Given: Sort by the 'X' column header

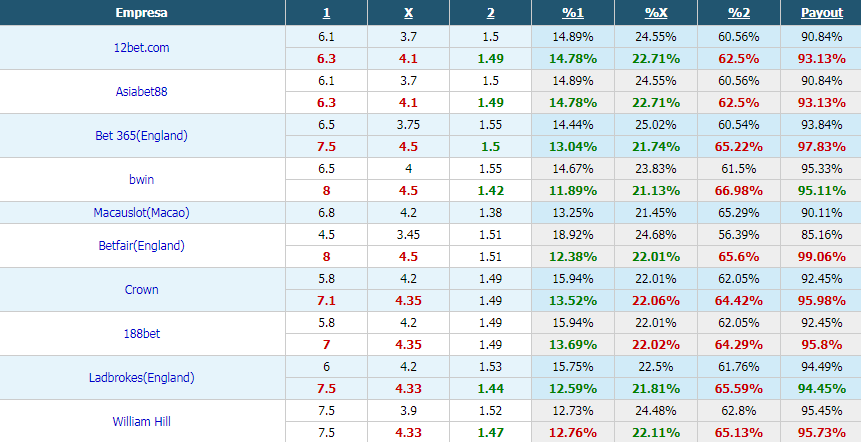Looking at the screenshot, I should click(409, 13).
